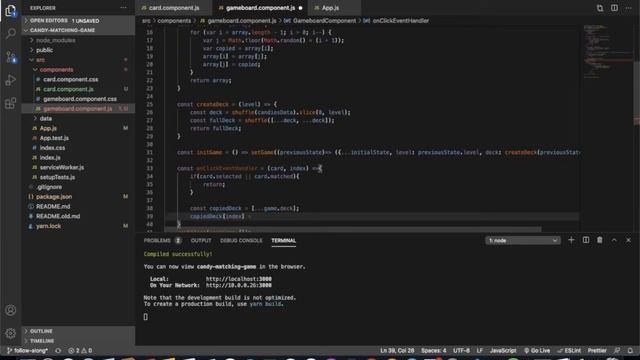The image size is (640, 360).
Task: Open card.component.css in explorer
Action: tap(78, 79)
